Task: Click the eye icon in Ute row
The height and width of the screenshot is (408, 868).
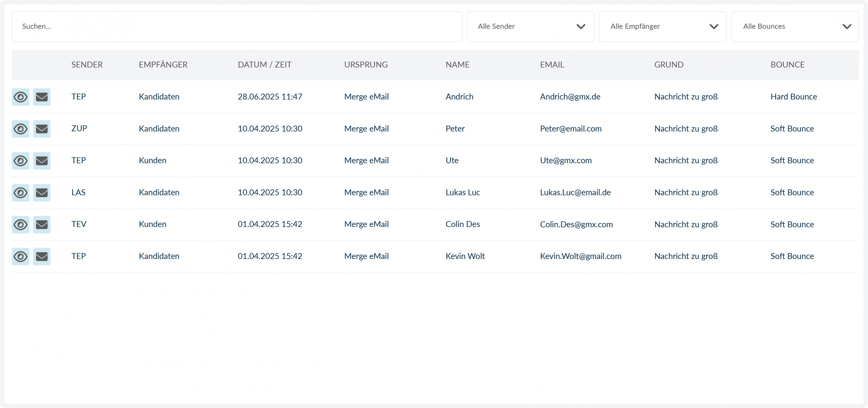Action: (x=20, y=161)
